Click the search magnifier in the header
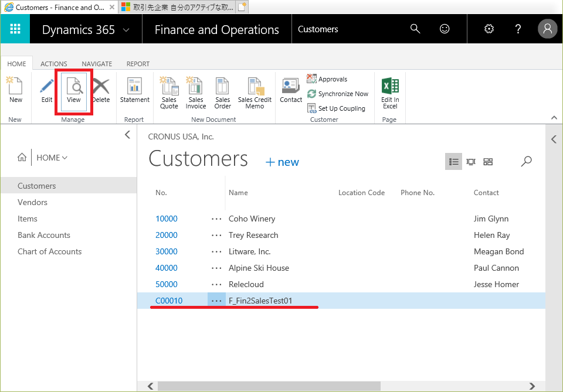This screenshot has height=392, width=563. 415,29
